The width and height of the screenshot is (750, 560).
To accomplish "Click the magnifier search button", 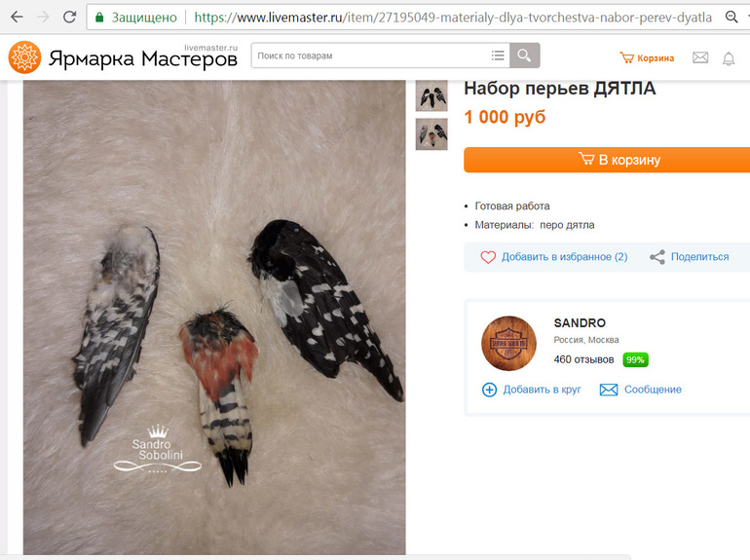I will click(524, 56).
